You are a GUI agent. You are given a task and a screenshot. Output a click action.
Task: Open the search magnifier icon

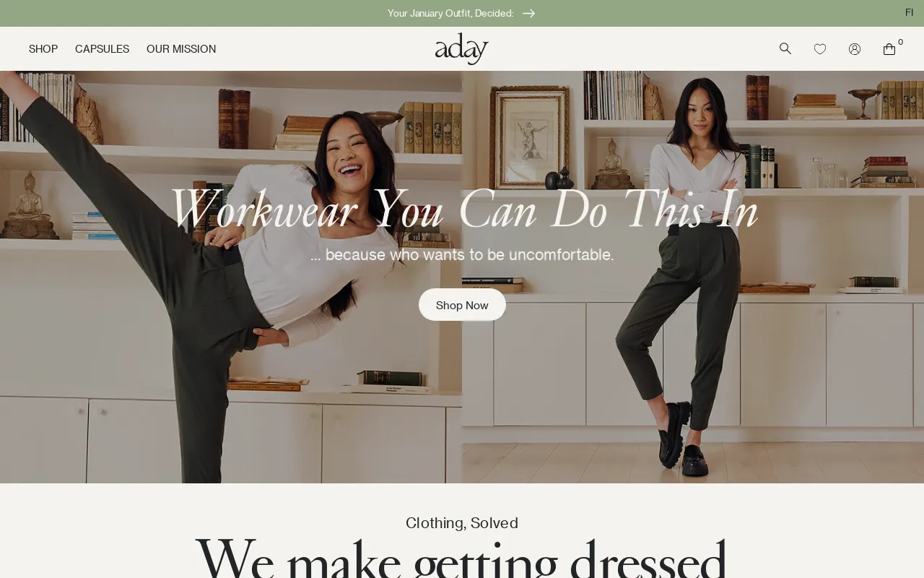pyautogui.click(x=785, y=48)
